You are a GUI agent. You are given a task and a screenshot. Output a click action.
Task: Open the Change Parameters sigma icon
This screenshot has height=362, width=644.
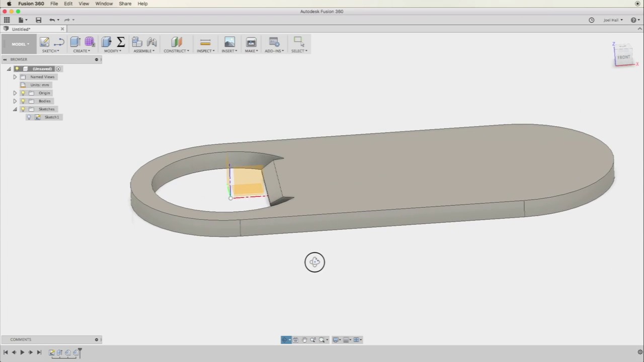coord(121,42)
